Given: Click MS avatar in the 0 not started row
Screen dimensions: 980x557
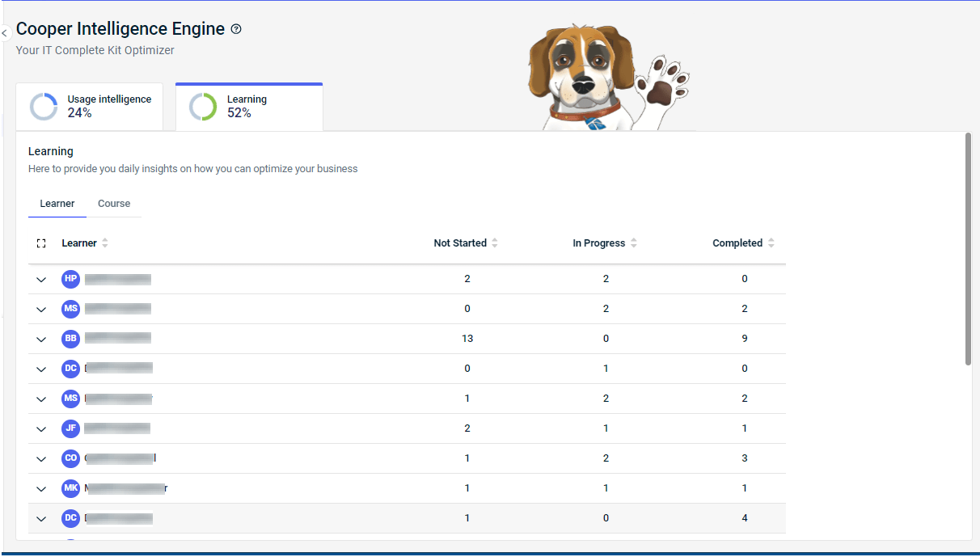Looking at the screenshot, I should point(71,309).
